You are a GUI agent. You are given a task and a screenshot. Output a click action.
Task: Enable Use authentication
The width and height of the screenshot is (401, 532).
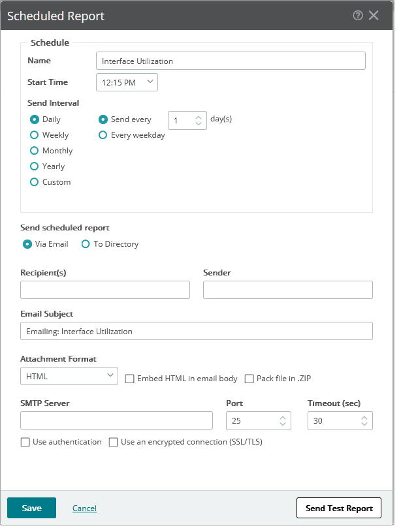pos(25,442)
